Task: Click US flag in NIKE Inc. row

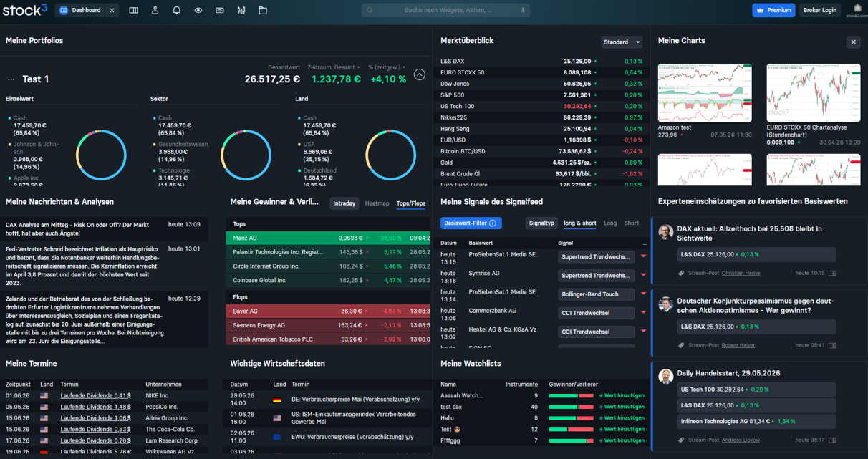Action: [x=44, y=396]
